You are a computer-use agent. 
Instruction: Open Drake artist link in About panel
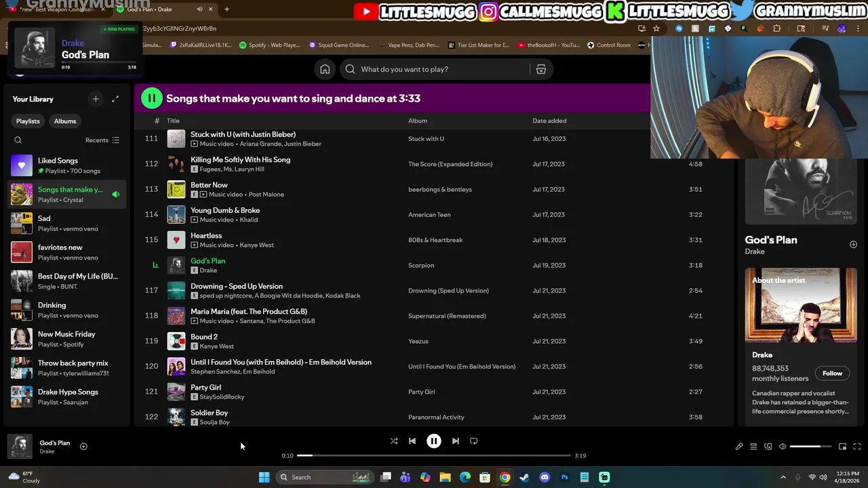tap(762, 354)
